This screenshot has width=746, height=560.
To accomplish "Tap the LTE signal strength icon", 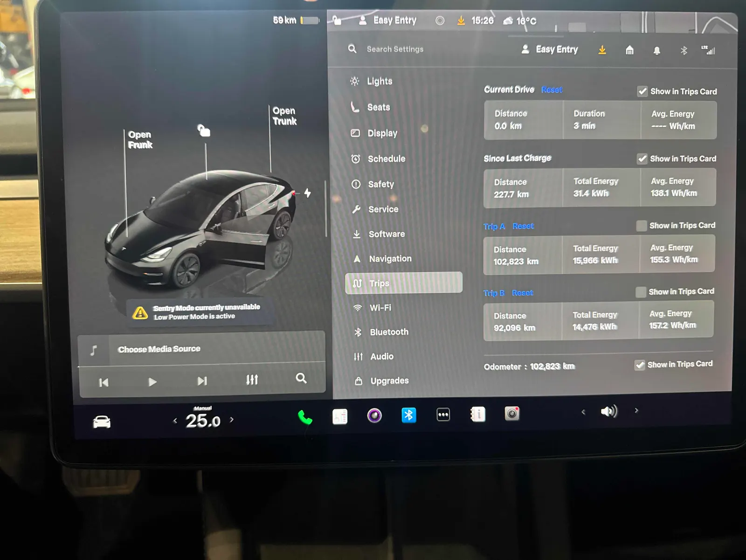I will point(708,50).
